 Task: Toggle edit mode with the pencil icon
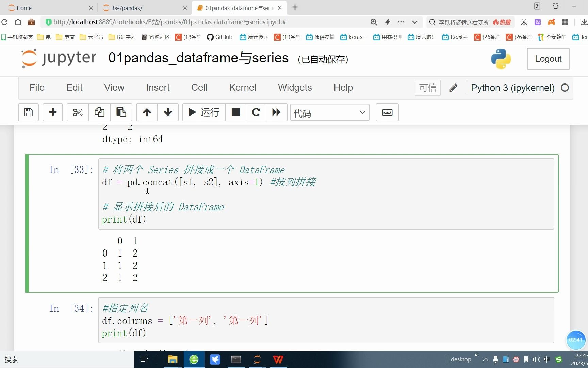tap(453, 88)
